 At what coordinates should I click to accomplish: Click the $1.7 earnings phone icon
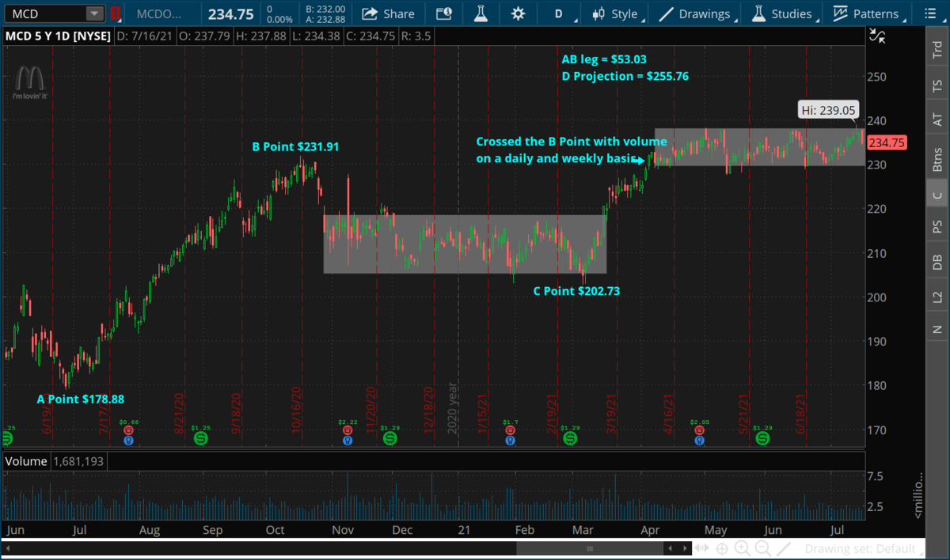point(511,431)
